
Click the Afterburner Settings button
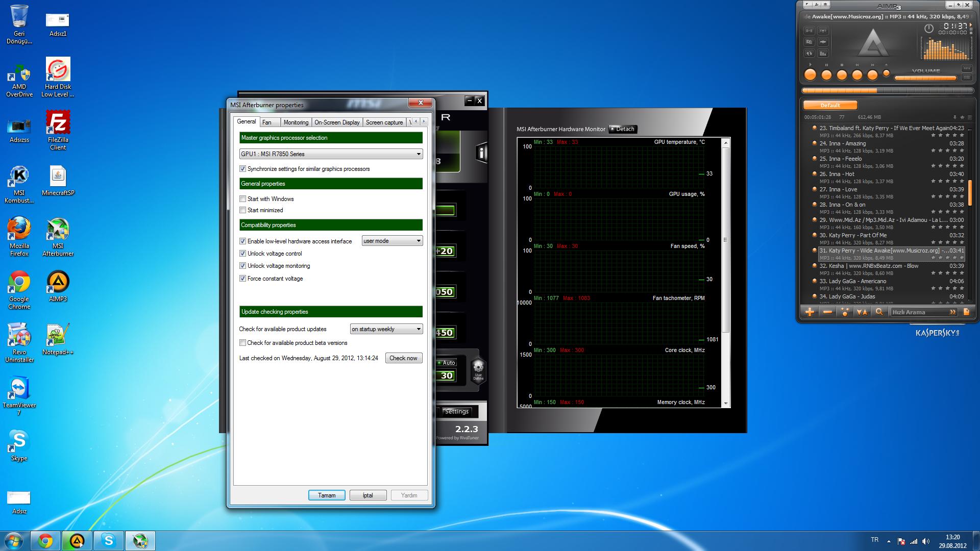pyautogui.click(x=456, y=411)
